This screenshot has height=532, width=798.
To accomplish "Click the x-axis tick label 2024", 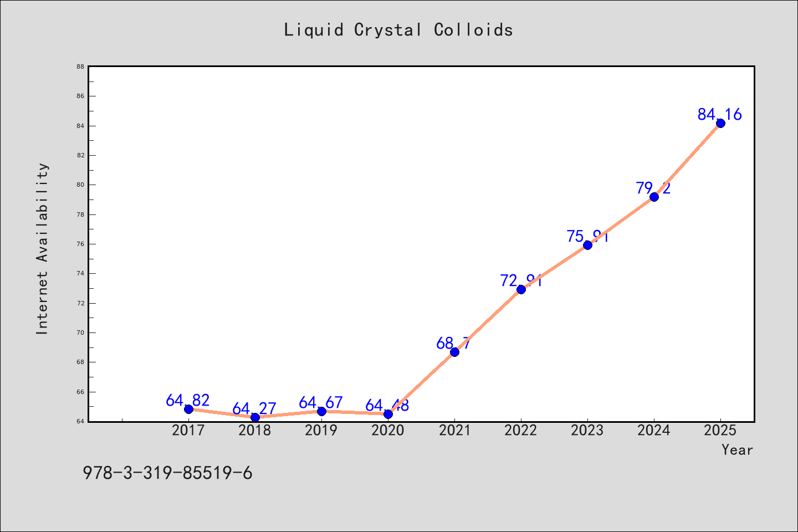I will [x=654, y=431].
